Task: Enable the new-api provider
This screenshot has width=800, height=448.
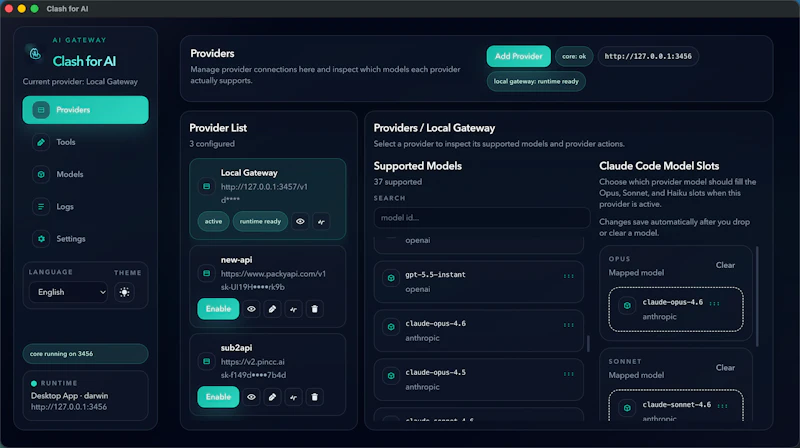Action: [x=218, y=309]
